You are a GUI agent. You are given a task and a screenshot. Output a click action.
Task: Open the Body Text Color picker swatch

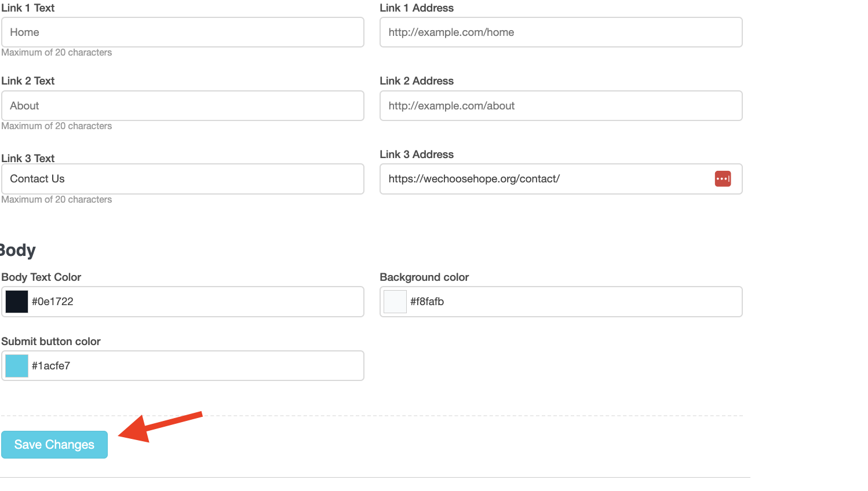16,301
